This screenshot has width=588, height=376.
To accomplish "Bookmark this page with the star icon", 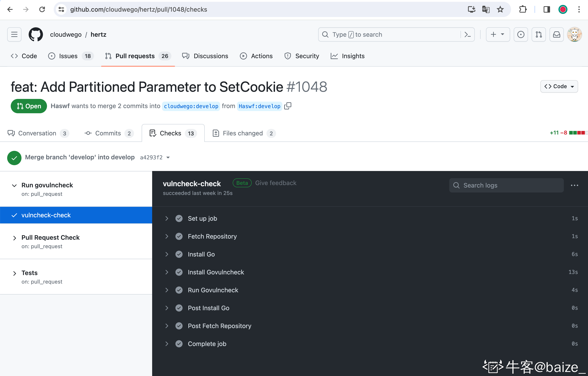I will click(x=500, y=10).
